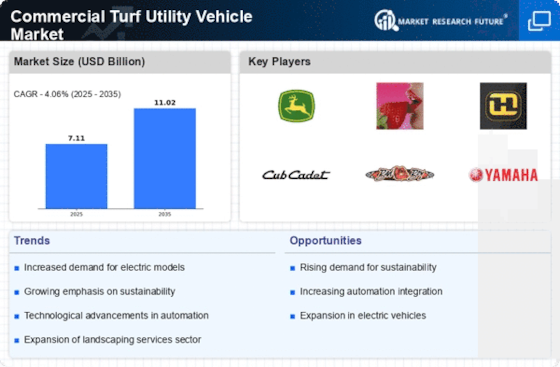Viewport: 560px width, 367px height.
Task: Click the 7.11 value label
Action: pyautogui.click(x=76, y=138)
